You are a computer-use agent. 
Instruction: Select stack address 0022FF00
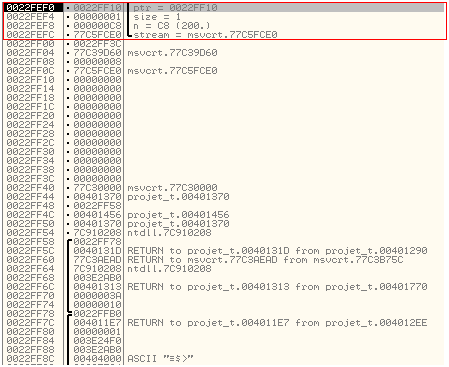pyautogui.click(x=30, y=44)
